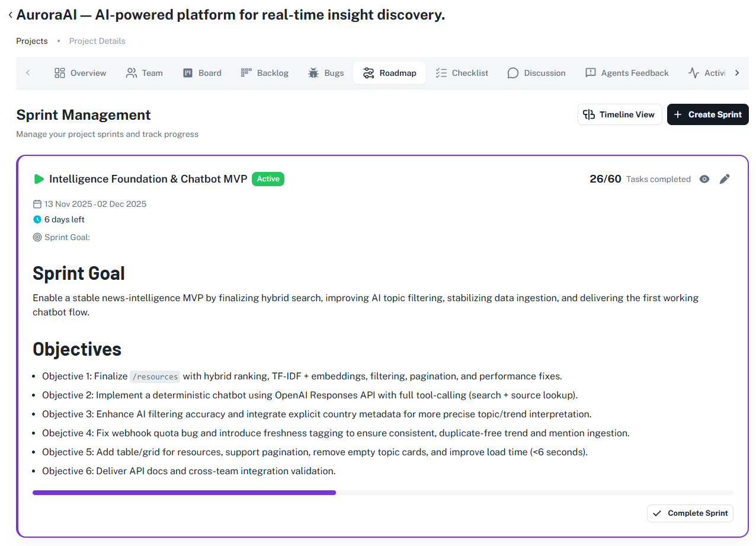
Task: Toggle the Active status badge
Action: click(x=268, y=178)
